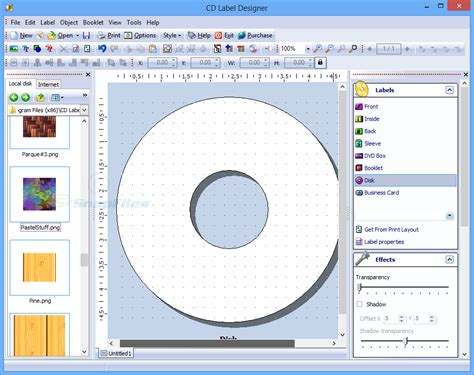
Task: Open the zoom percentage dropdown
Action: 308,49
